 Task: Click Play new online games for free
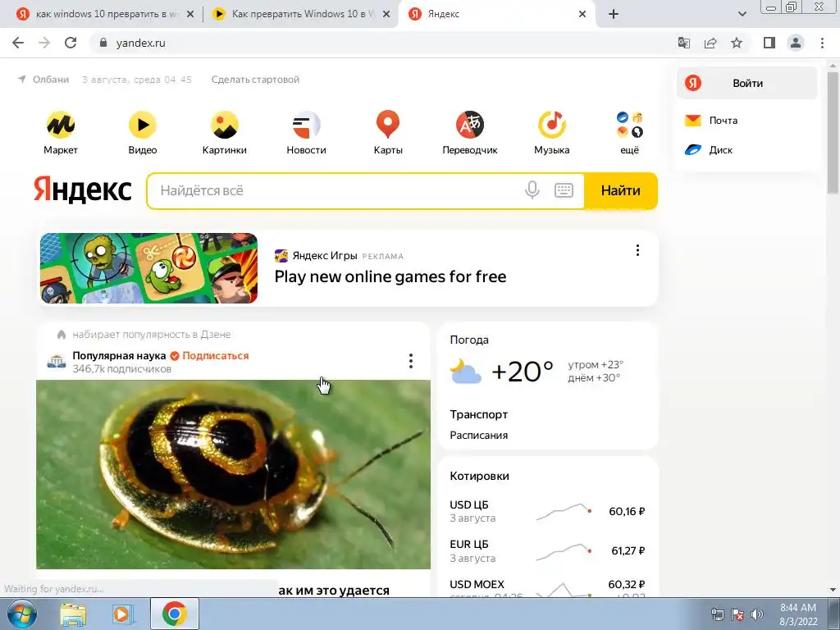pyautogui.click(x=390, y=276)
